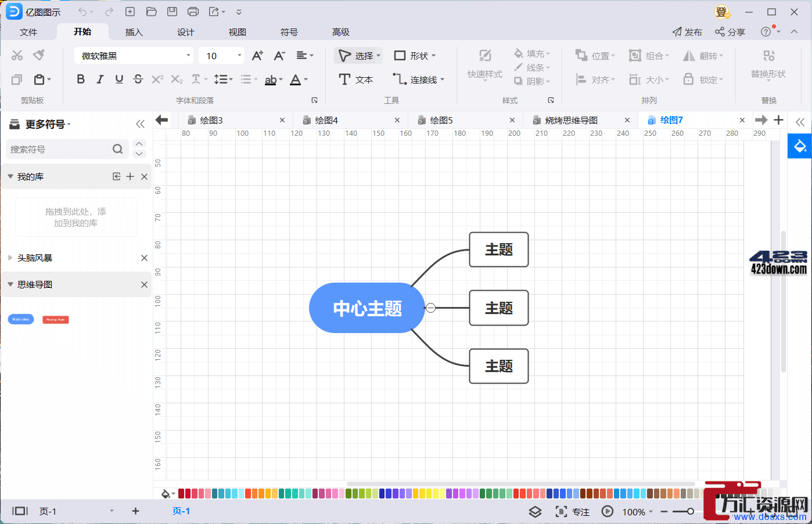Collapse the My Library section
This screenshot has width=812, height=524.
click(x=10, y=176)
